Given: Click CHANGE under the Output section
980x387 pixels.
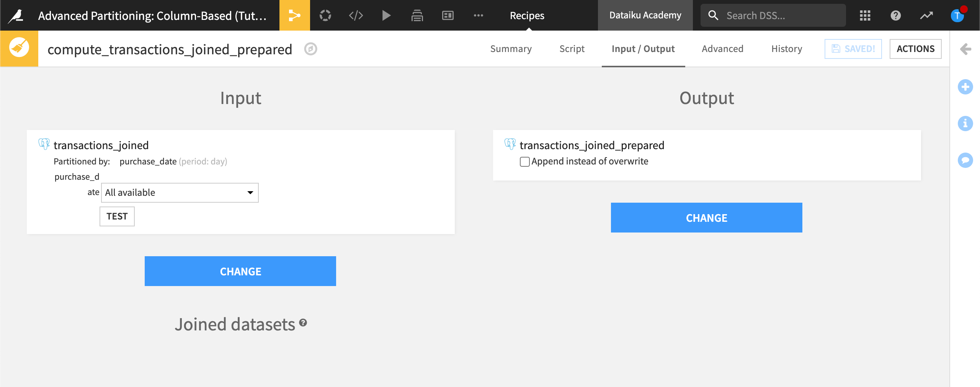Looking at the screenshot, I should coord(706,218).
